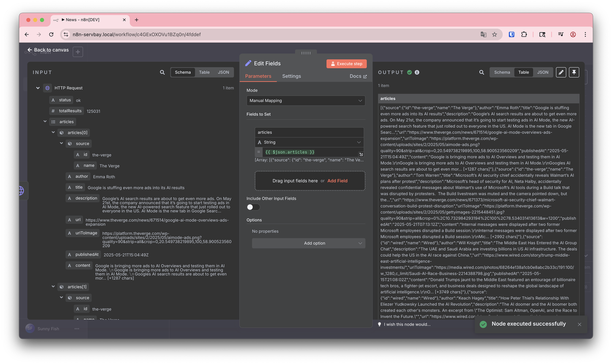Click the content field pill

tap(79, 266)
